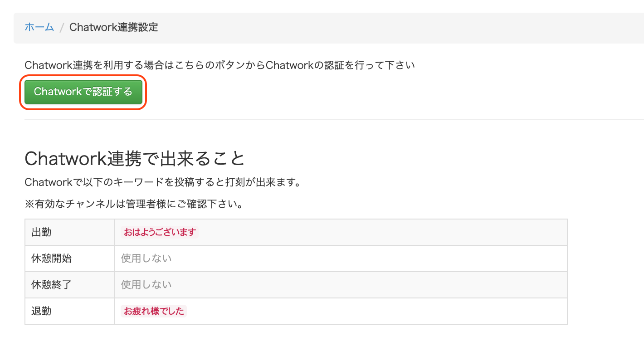This screenshot has width=644, height=361.
Task: Click the breadcrumb slash separator
Action: pyautogui.click(x=62, y=28)
